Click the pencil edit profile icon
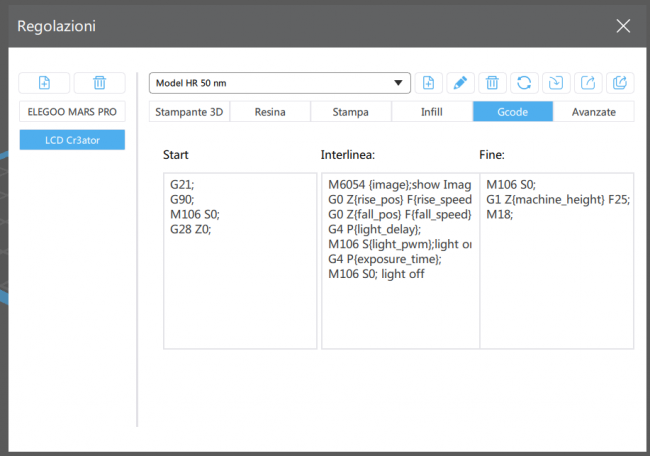650x456 pixels. (x=460, y=83)
